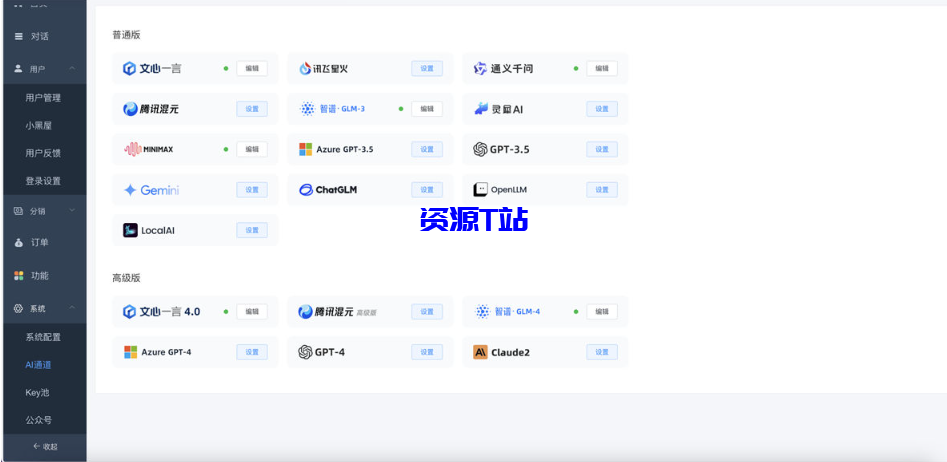
Task: Click 设置 button for 讯飞星火
Action: click(x=427, y=69)
